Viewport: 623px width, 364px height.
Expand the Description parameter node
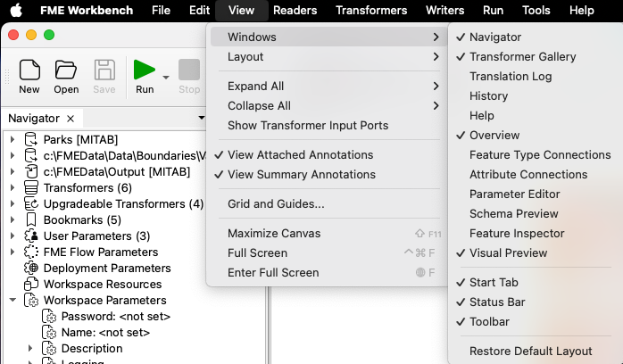(x=30, y=349)
